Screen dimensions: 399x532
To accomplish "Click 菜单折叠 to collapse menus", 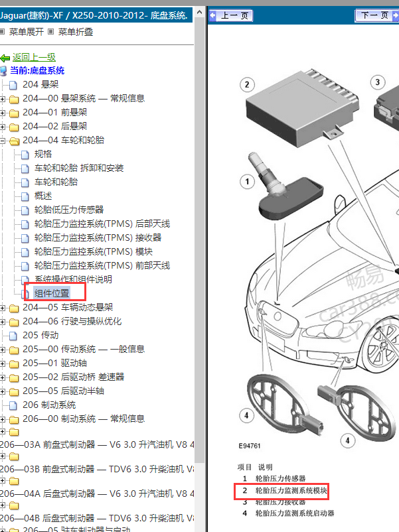I will tap(76, 32).
